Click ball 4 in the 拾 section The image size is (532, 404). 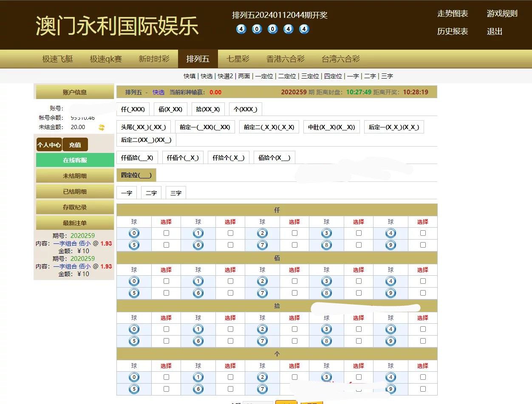point(391,329)
